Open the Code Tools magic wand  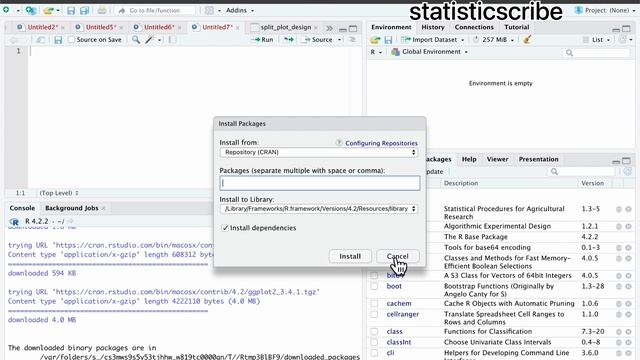pyautogui.click(x=150, y=40)
